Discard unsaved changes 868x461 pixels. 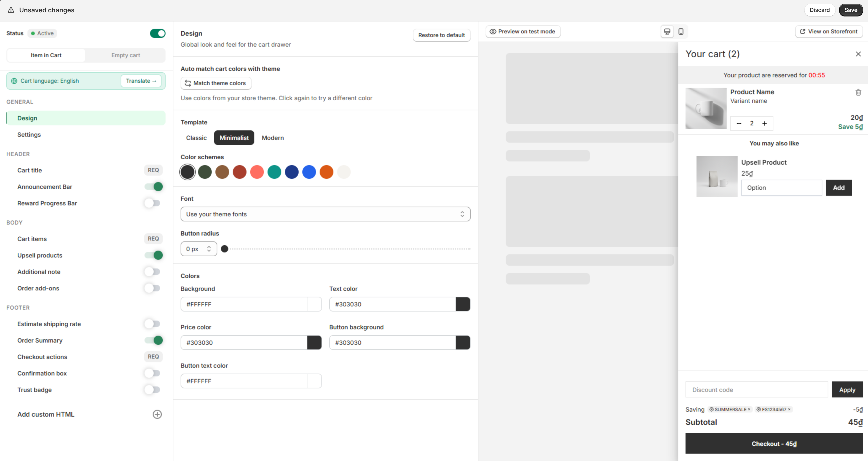click(x=820, y=10)
